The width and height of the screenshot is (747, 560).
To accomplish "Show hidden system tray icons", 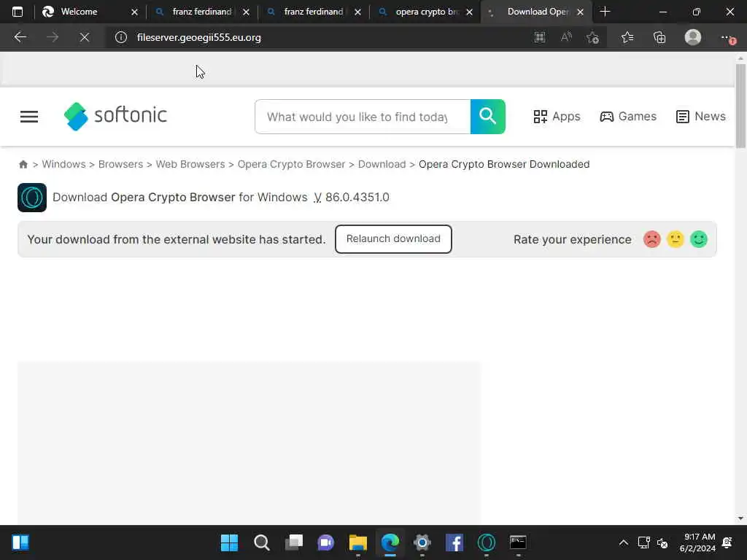I will click(623, 542).
